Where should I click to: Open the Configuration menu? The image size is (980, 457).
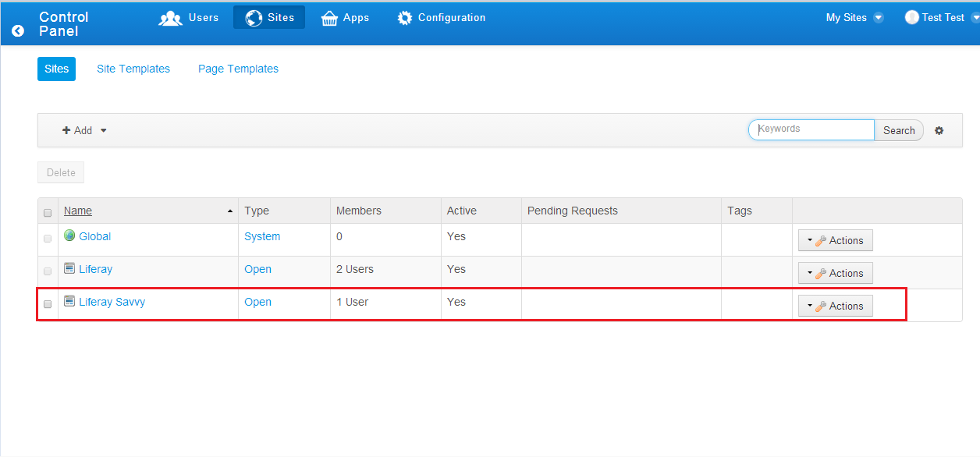[441, 17]
